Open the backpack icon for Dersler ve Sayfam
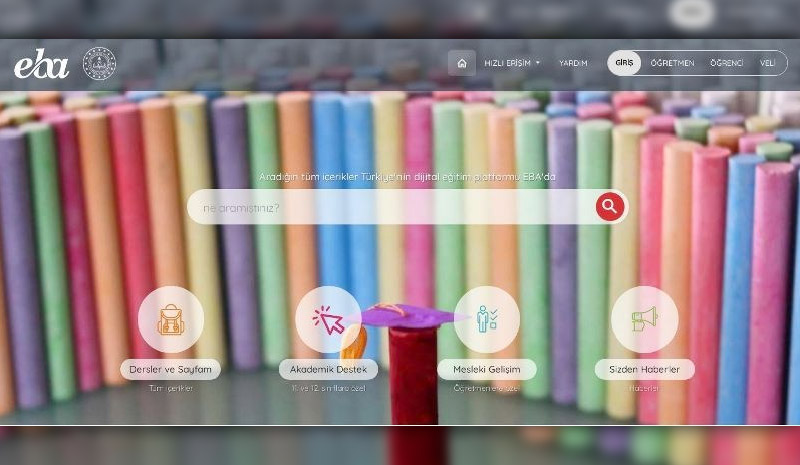 171,319
